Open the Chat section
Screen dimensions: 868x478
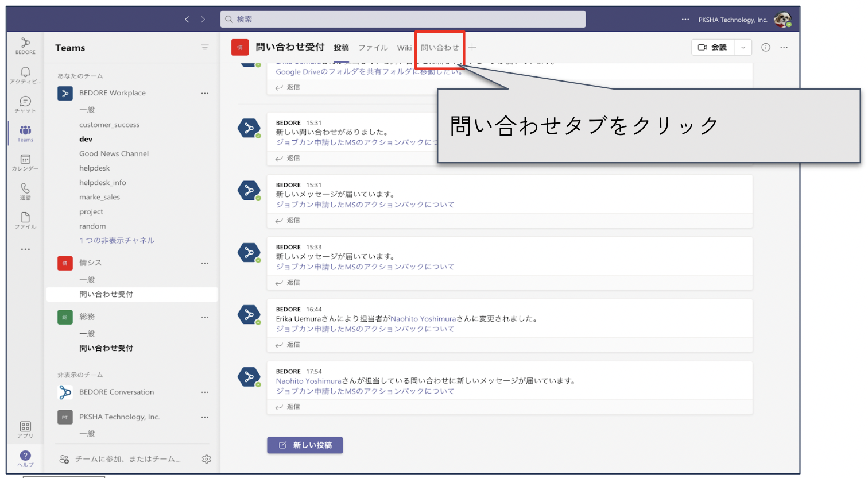25,105
